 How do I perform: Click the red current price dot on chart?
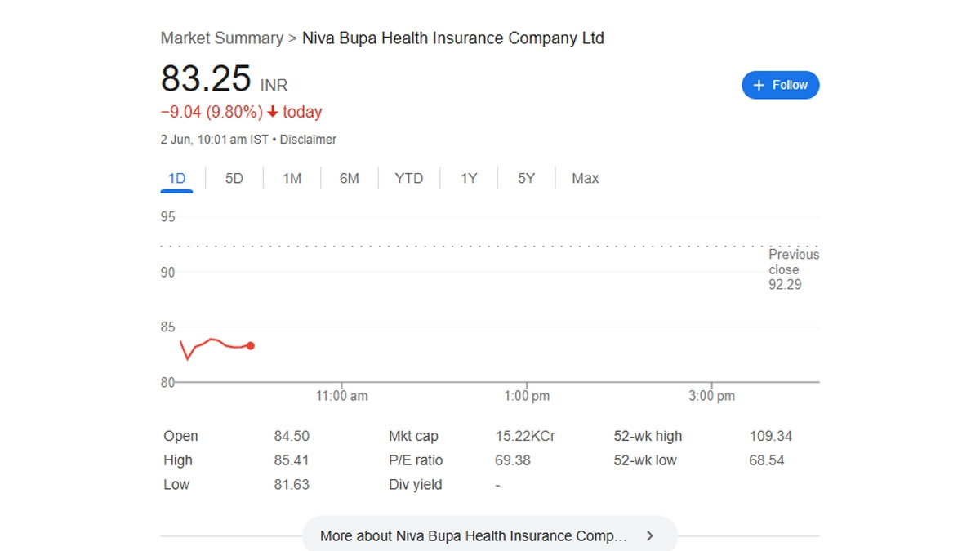click(x=250, y=346)
